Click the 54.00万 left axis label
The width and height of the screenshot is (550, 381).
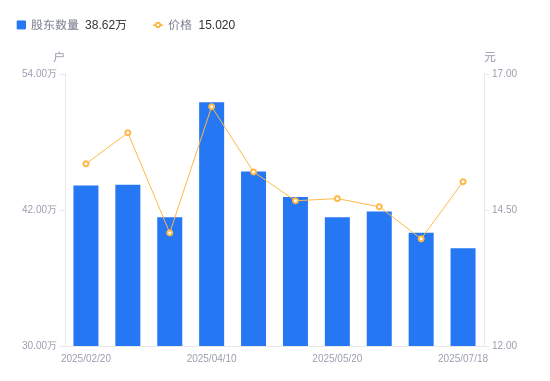pyautogui.click(x=39, y=73)
